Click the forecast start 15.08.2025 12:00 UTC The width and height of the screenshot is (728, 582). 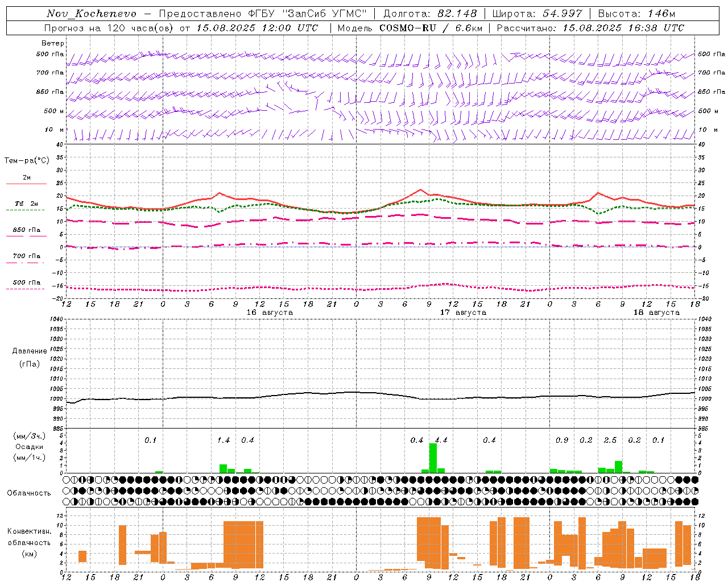(257, 28)
